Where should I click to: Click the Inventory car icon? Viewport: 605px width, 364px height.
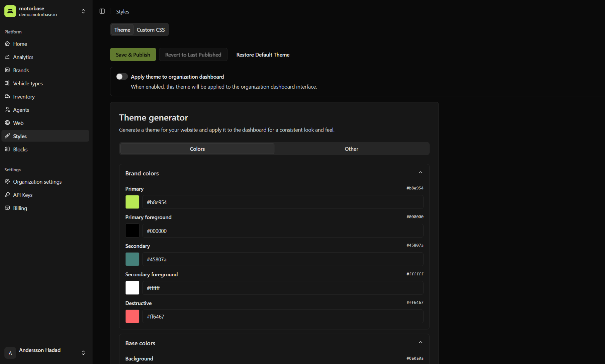tap(7, 96)
